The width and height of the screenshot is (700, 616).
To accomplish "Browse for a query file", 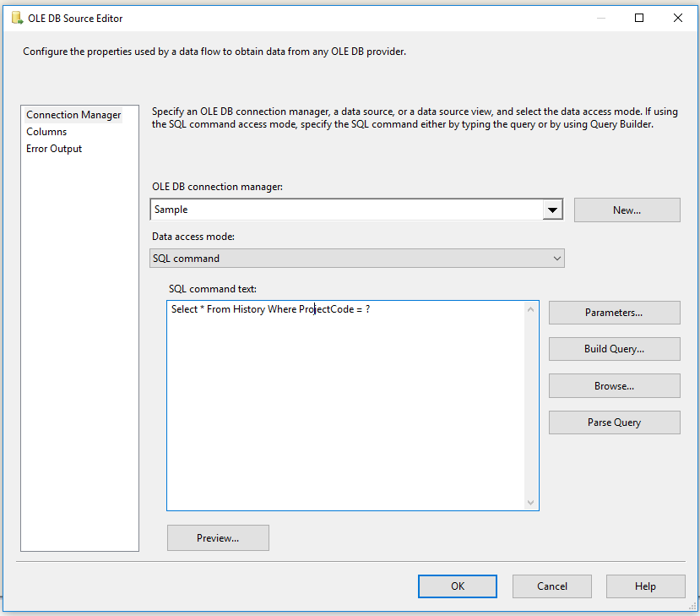I will point(614,385).
